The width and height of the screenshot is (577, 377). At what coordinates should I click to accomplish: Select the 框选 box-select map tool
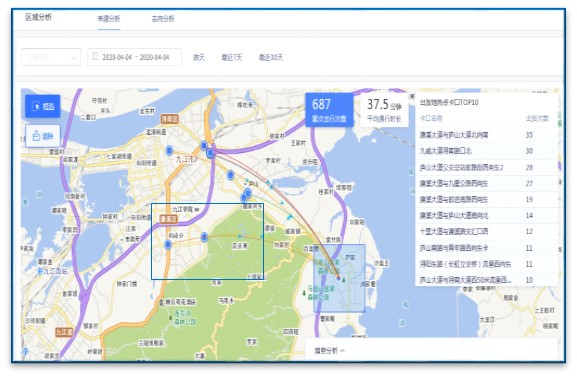coord(43,106)
